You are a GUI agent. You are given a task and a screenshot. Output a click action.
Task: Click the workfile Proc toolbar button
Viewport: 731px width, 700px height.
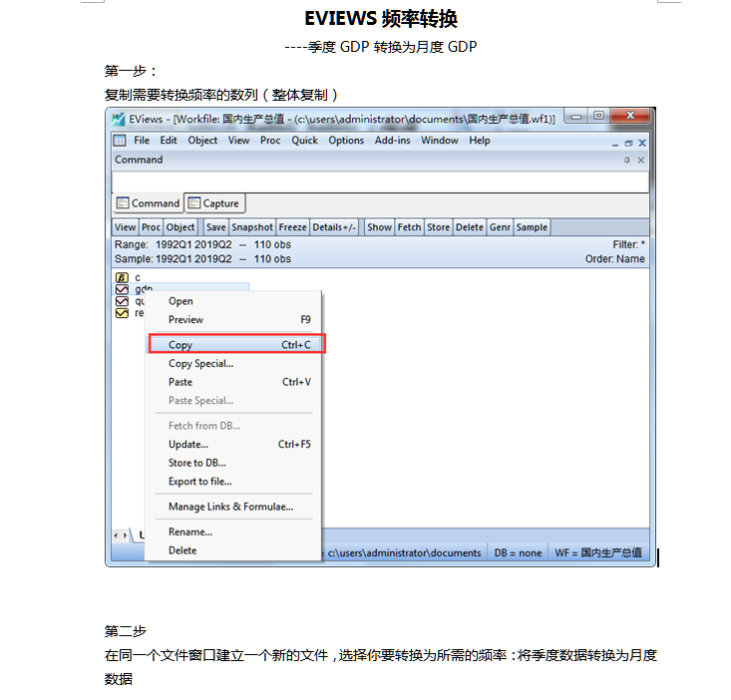(151, 227)
